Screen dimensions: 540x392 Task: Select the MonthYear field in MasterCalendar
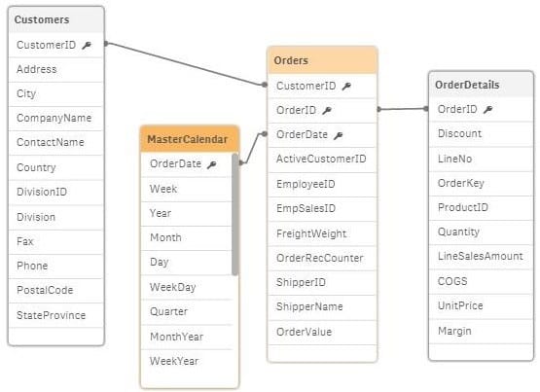coord(187,337)
